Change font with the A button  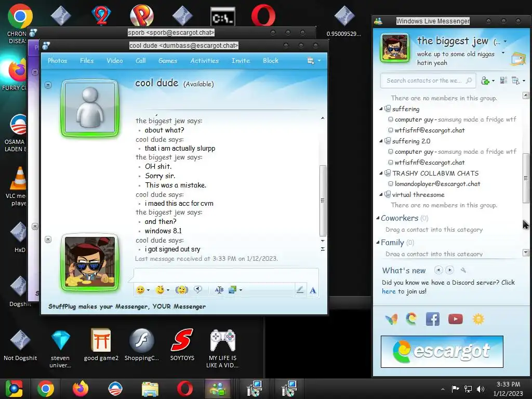(x=313, y=290)
